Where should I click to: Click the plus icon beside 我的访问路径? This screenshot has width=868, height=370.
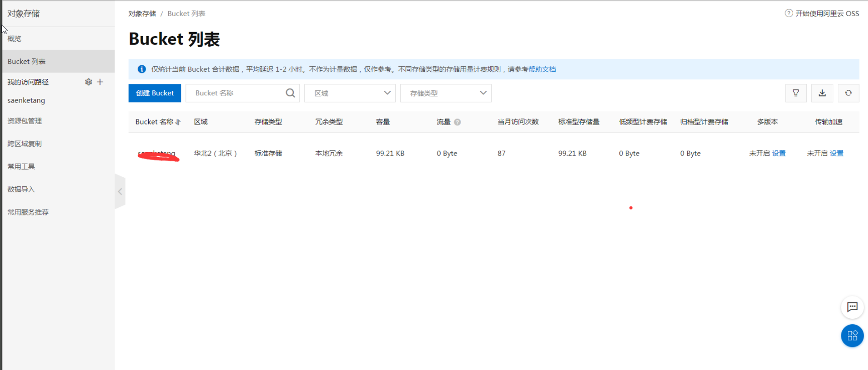coord(100,82)
